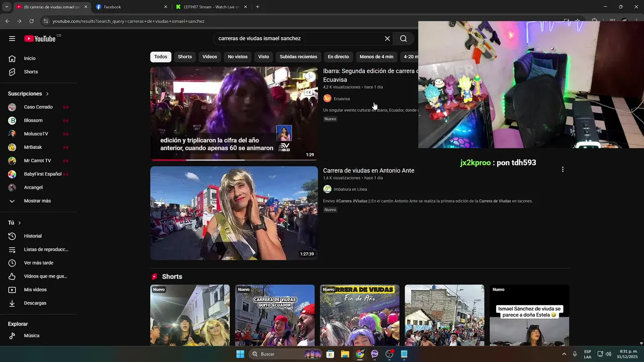This screenshot has height=362, width=644.
Task: Select the No vistos filter chip
Action: (x=237, y=57)
